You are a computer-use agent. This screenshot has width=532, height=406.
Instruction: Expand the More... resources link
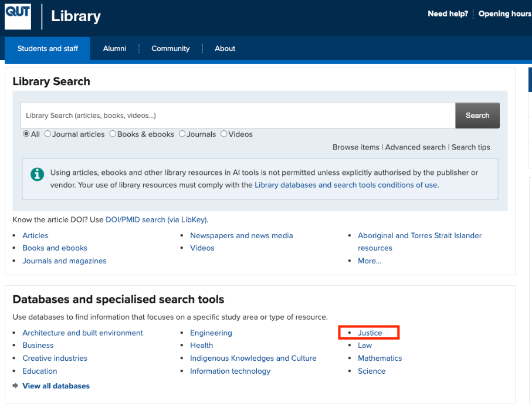click(370, 261)
